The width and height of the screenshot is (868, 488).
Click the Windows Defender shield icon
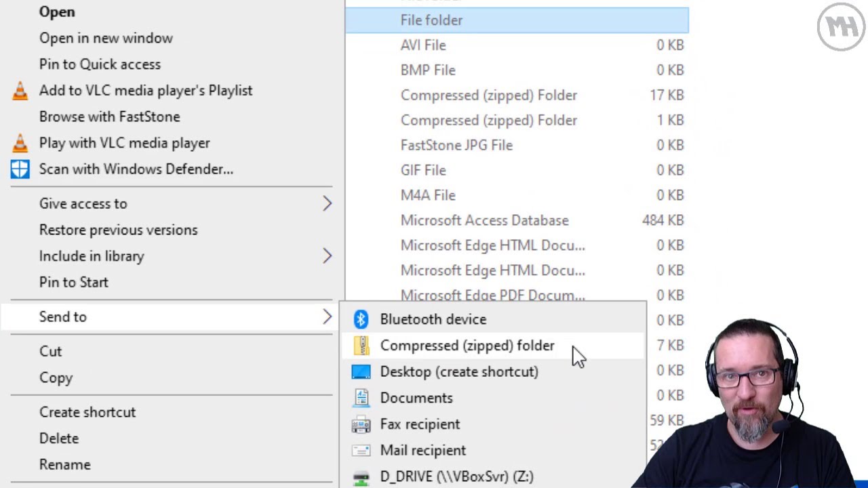20,169
